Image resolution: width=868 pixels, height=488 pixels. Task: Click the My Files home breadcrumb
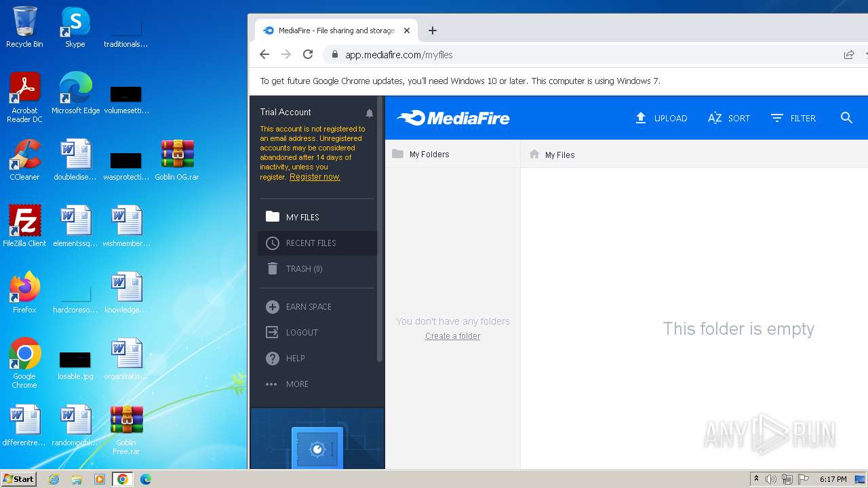(551, 155)
